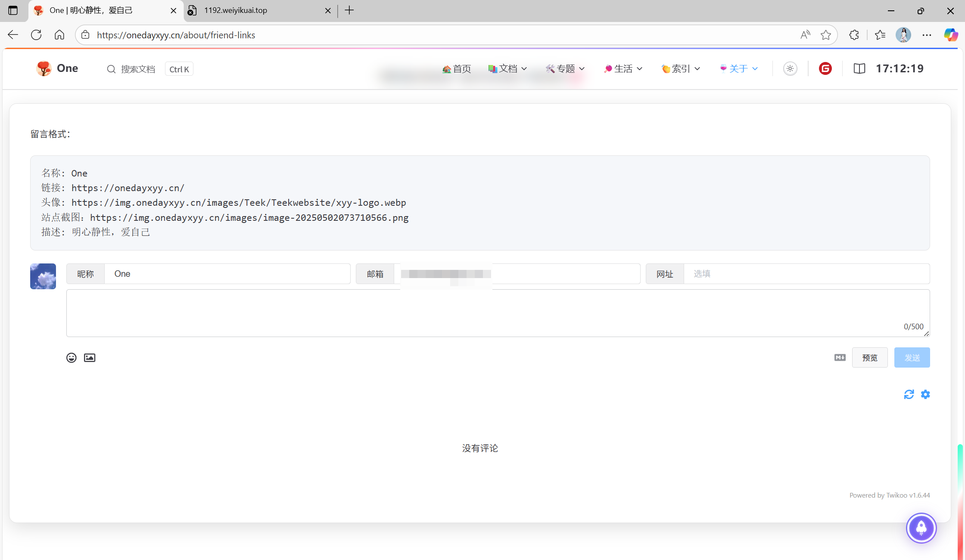Toggle browser read aloud icon

pos(805,35)
